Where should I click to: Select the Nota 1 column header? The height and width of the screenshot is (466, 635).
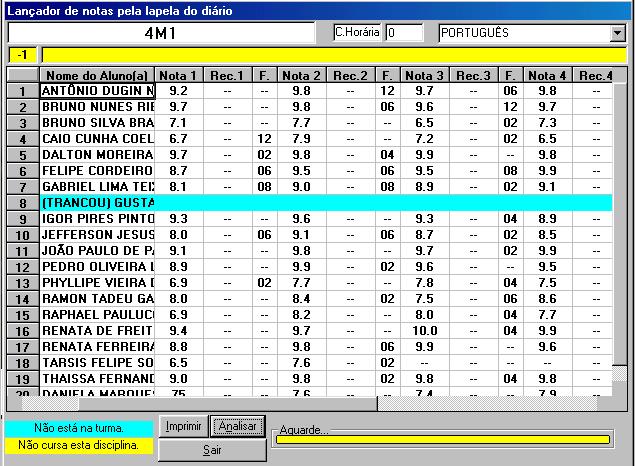click(179, 76)
